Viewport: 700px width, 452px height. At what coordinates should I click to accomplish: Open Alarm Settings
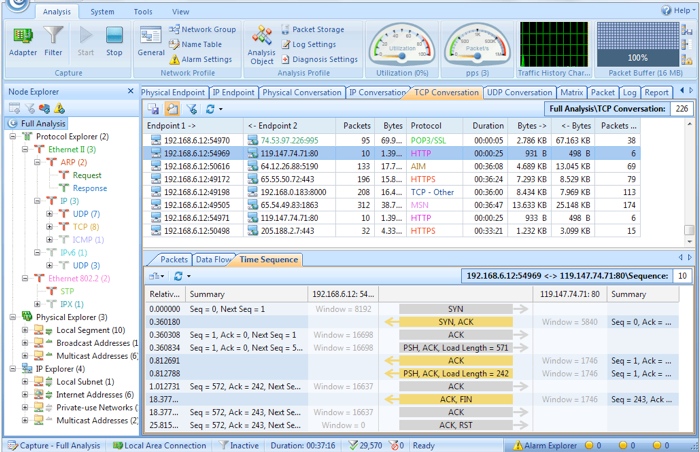200,59
